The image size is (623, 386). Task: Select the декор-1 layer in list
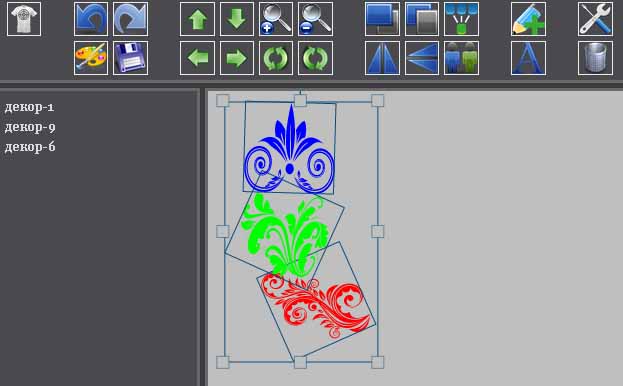[x=29, y=107]
